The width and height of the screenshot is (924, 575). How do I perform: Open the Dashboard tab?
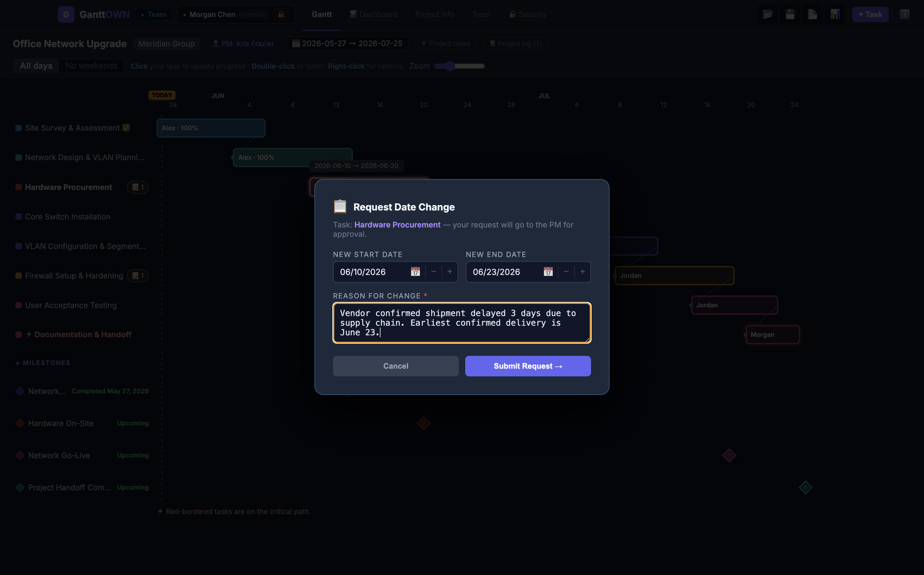coord(373,14)
